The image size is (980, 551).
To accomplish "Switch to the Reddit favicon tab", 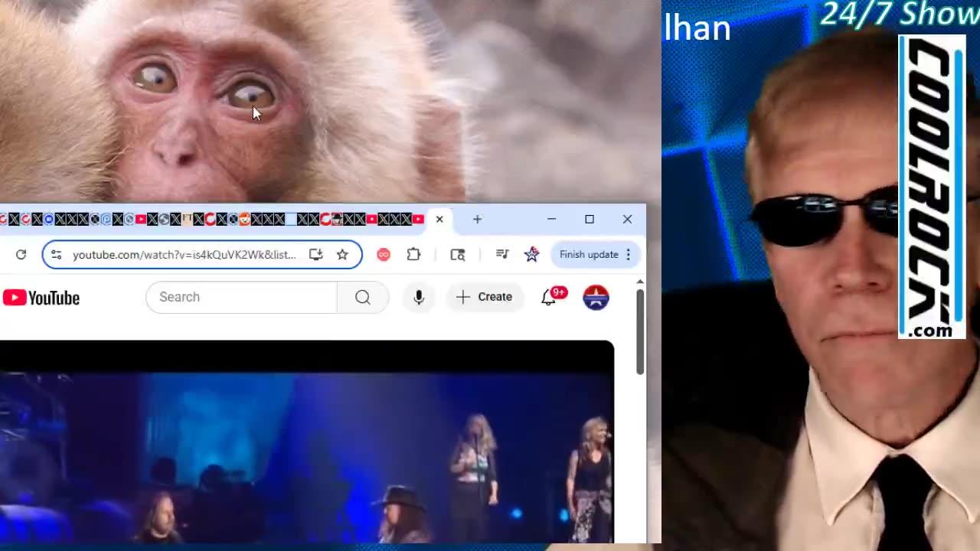I will [243, 220].
